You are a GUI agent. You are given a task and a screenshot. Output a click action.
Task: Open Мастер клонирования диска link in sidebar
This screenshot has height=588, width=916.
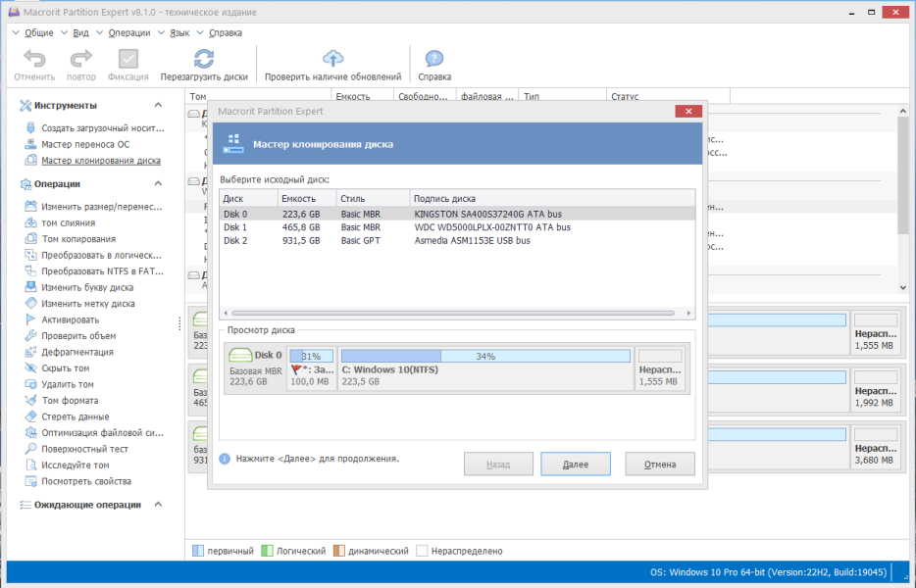[100, 161]
